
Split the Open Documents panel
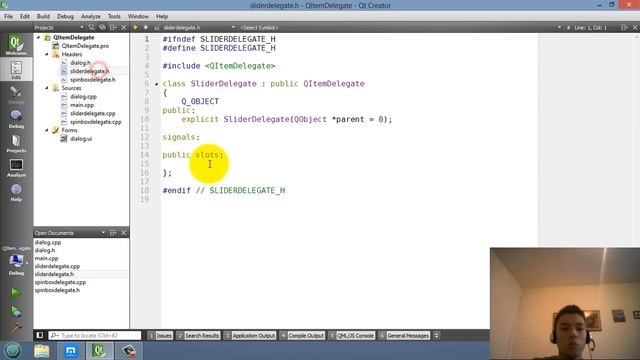coord(113,233)
